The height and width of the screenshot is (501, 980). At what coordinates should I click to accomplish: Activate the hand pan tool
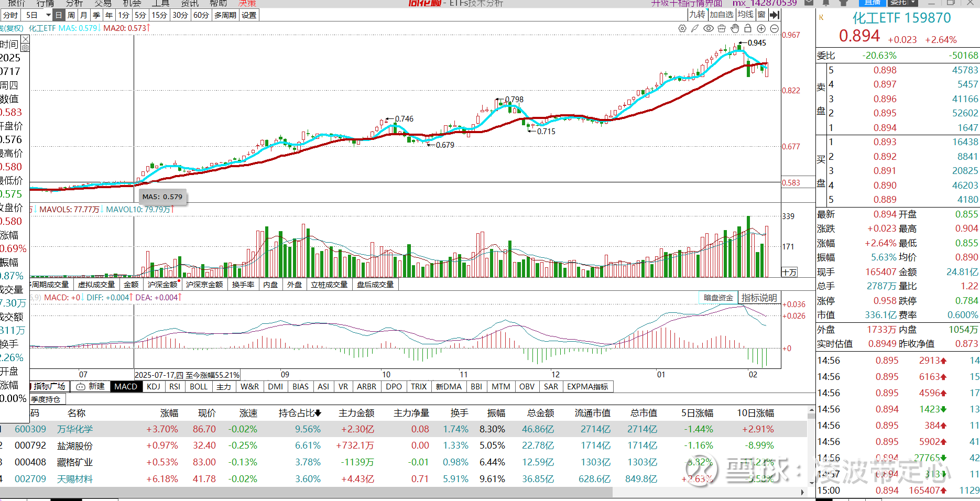coord(735,28)
